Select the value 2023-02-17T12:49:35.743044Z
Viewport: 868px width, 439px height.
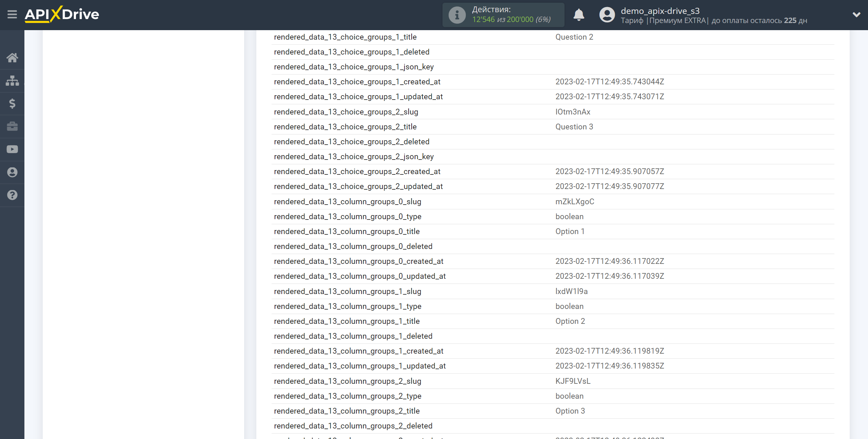(x=610, y=82)
